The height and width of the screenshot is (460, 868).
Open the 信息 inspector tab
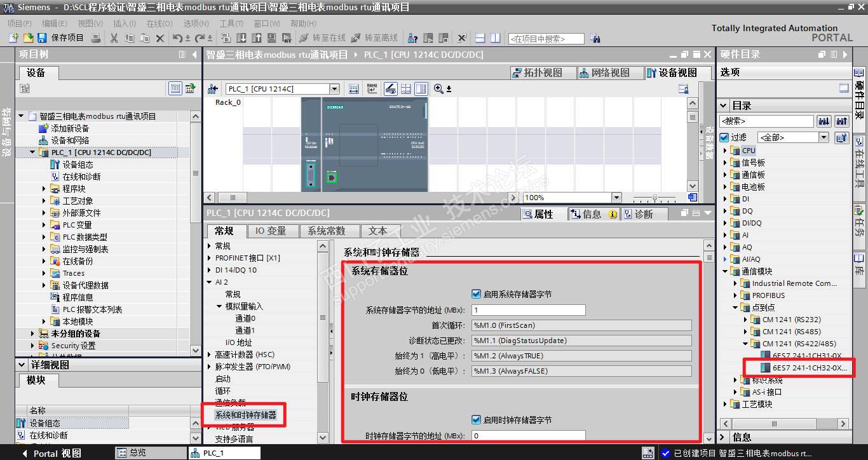point(593,214)
